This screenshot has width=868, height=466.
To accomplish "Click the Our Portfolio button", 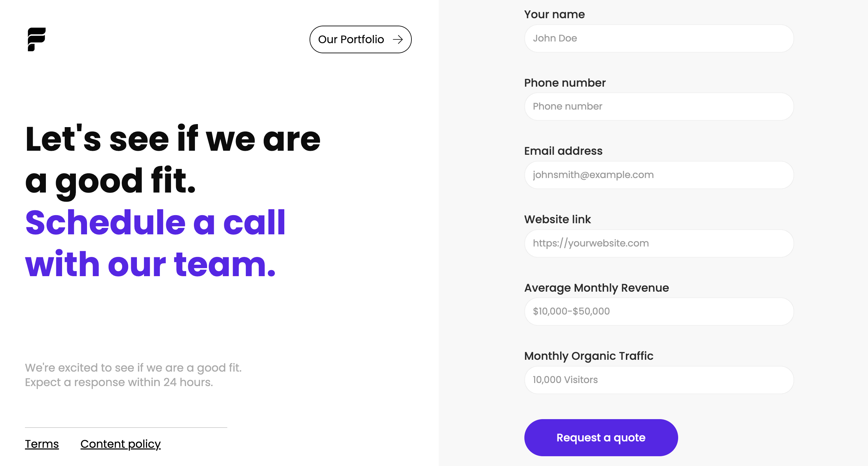I will (360, 39).
